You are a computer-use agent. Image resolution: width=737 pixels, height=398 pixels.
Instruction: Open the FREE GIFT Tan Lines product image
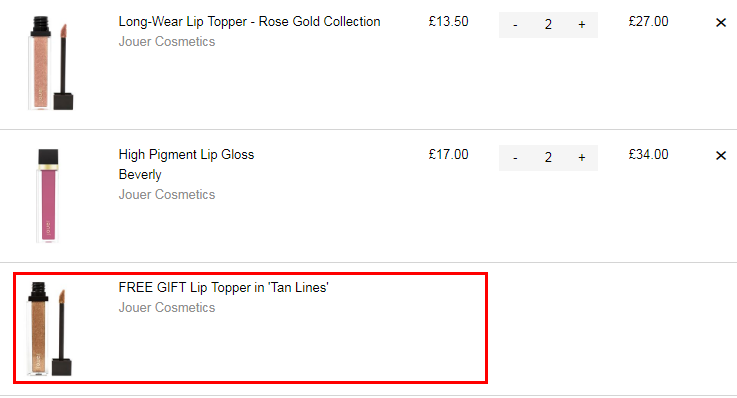(x=50, y=328)
